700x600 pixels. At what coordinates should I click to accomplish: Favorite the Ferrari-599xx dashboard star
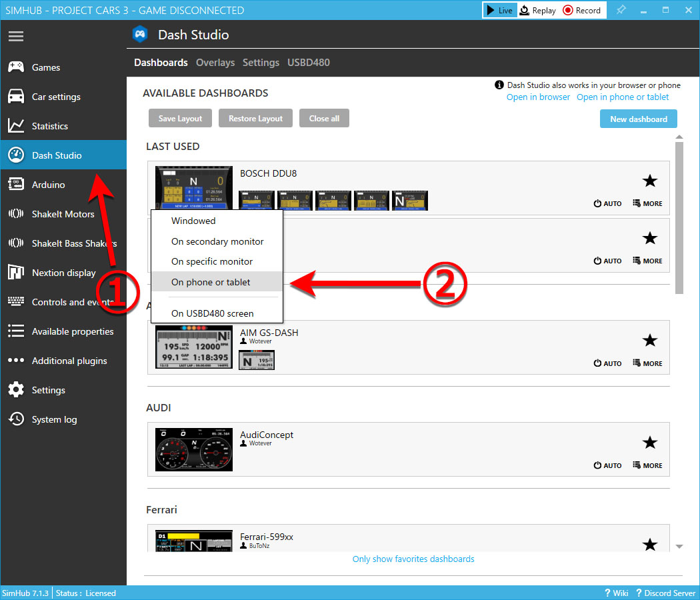649,545
